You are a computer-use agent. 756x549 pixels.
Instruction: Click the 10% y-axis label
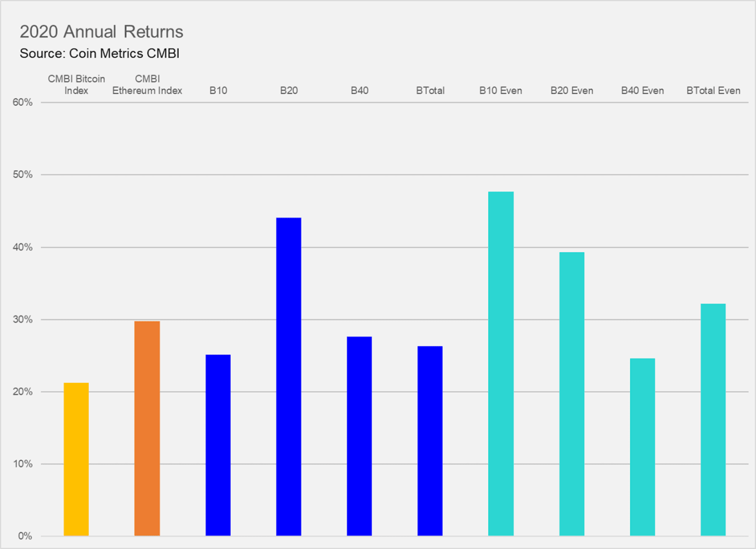point(23,464)
